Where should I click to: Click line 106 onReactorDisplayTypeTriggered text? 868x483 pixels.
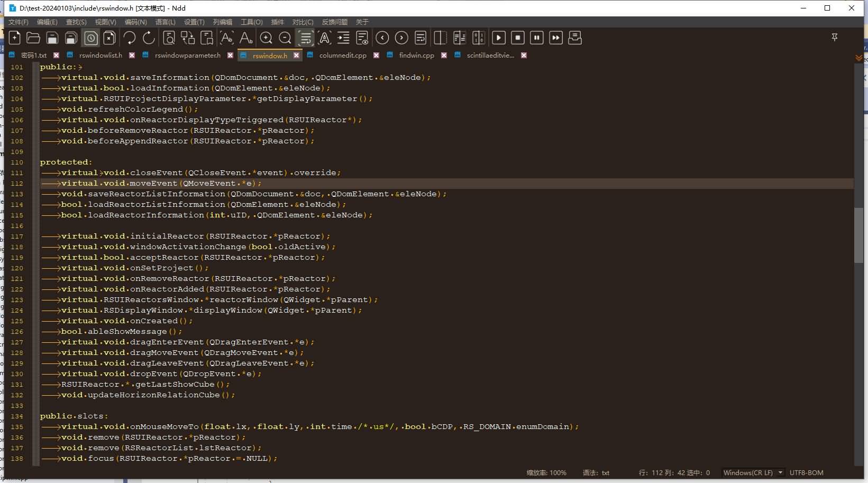(206, 120)
